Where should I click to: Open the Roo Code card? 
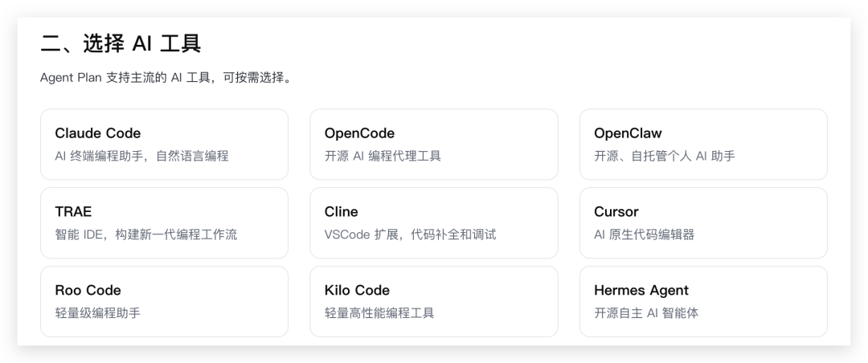165,302
